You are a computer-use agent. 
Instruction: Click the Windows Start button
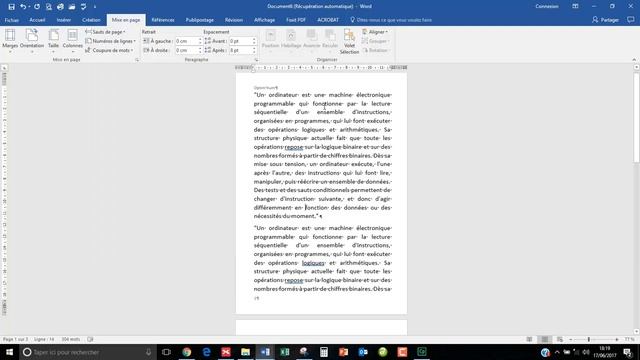[9, 352]
